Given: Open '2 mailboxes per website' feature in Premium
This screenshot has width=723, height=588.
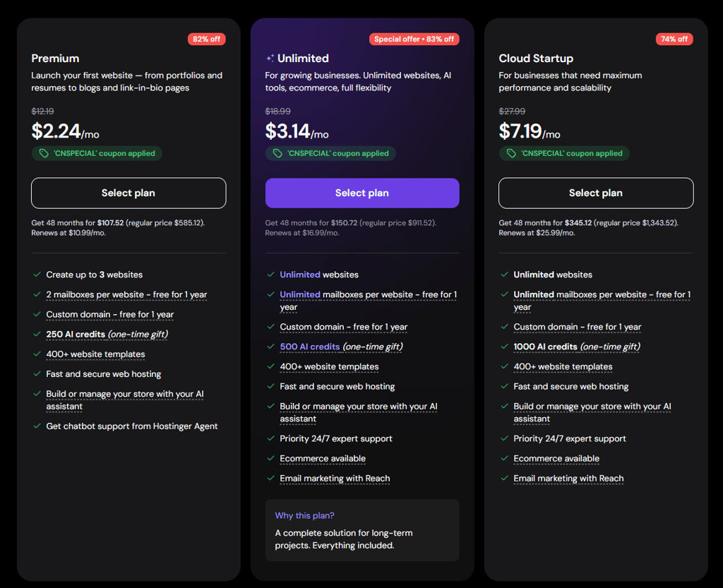Looking at the screenshot, I should [126, 294].
